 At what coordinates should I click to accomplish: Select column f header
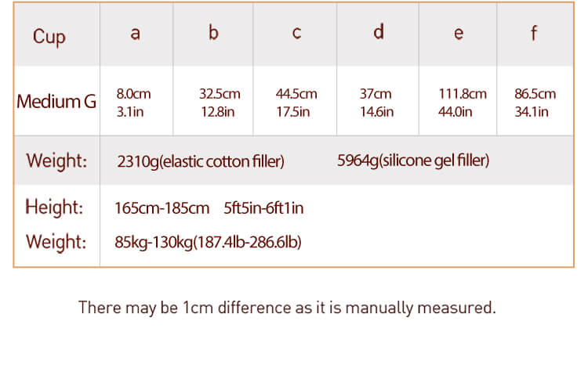click(534, 33)
